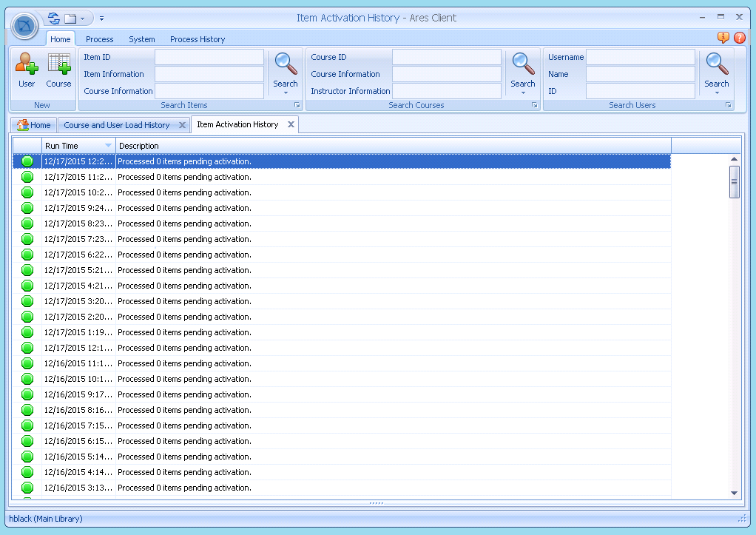Switch to the Process ribbon tab

pos(99,39)
